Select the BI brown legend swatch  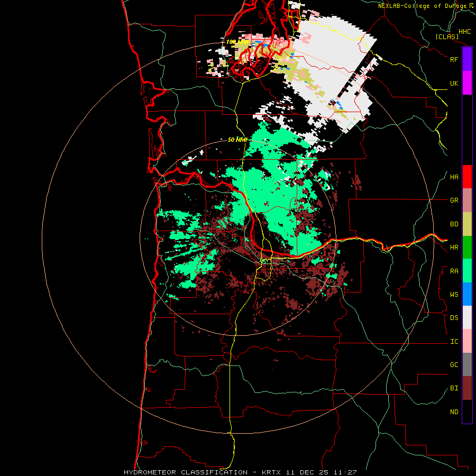point(467,388)
